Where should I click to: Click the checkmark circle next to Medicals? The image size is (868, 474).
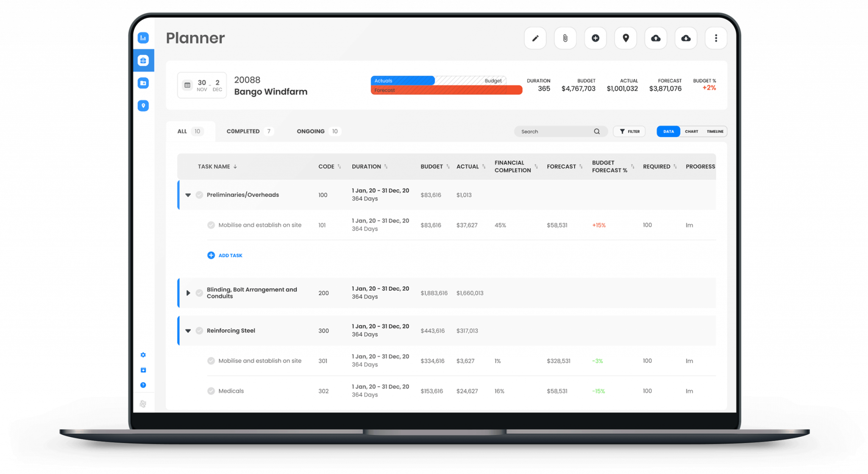point(211,390)
